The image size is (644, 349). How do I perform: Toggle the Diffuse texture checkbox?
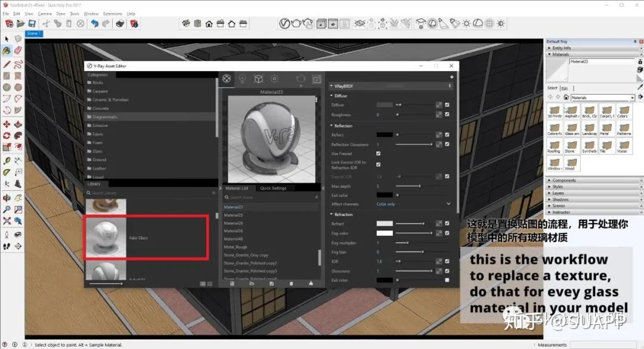pyautogui.click(x=447, y=105)
